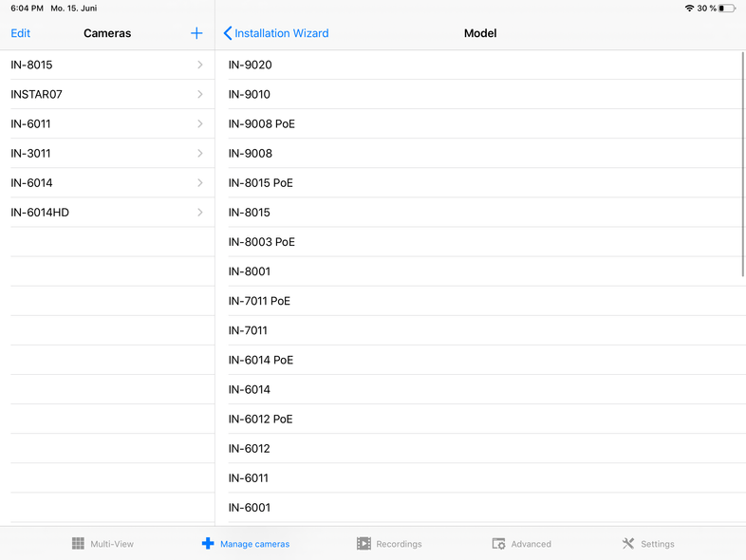Switch to the Settings tab label
746x560 pixels.
(x=657, y=544)
